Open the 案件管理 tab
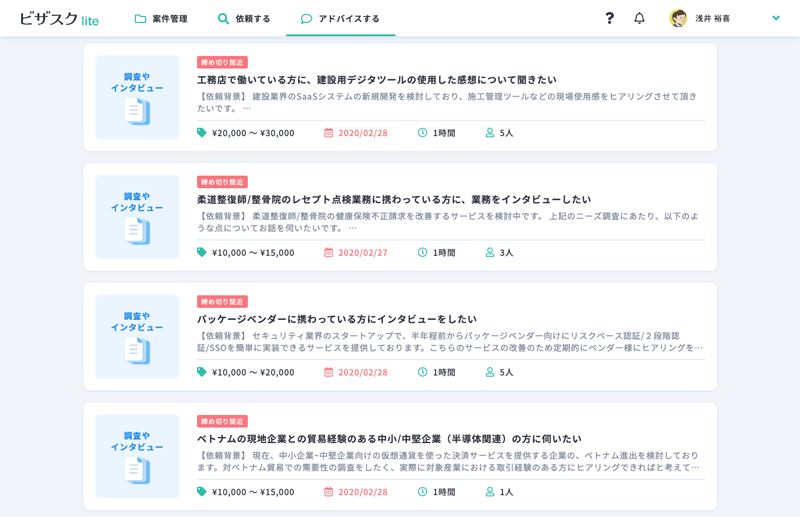800x517 pixels. (161, 19)
